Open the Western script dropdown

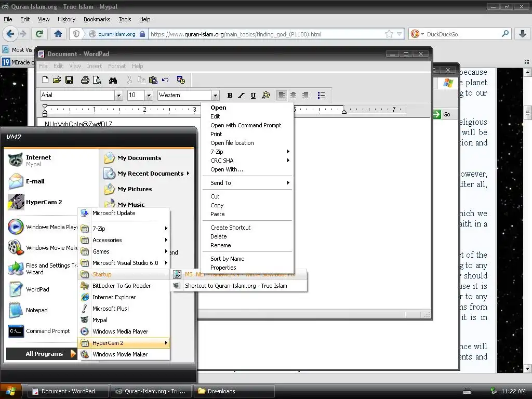(x=215, y=96)
